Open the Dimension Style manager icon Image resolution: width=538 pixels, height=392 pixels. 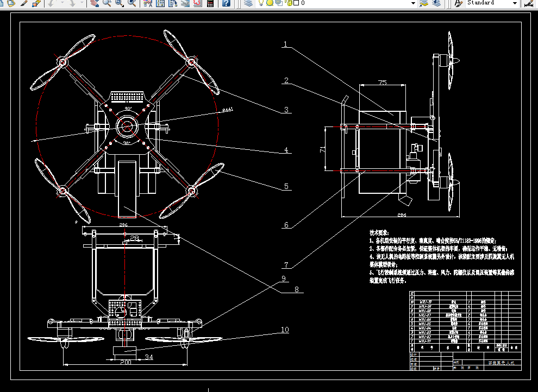(x=529, y=3)
